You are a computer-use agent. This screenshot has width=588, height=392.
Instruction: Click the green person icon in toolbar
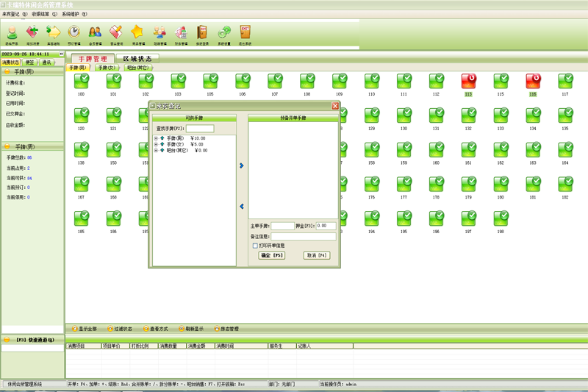coord(12,33)
